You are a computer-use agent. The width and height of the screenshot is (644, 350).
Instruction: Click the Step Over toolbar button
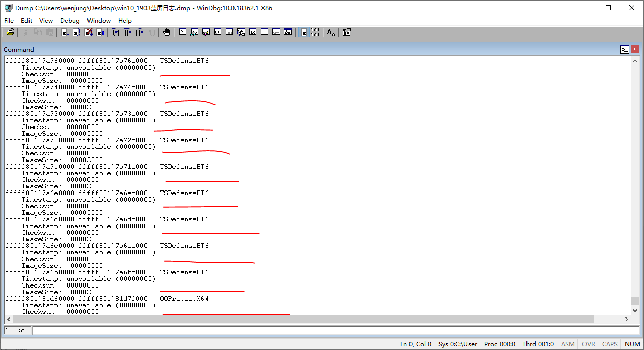127,32
